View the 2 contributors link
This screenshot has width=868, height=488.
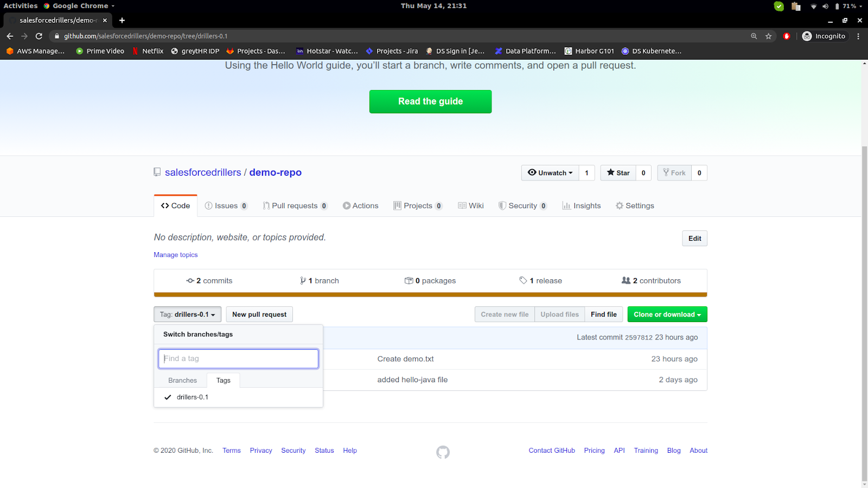click(651, 281)
